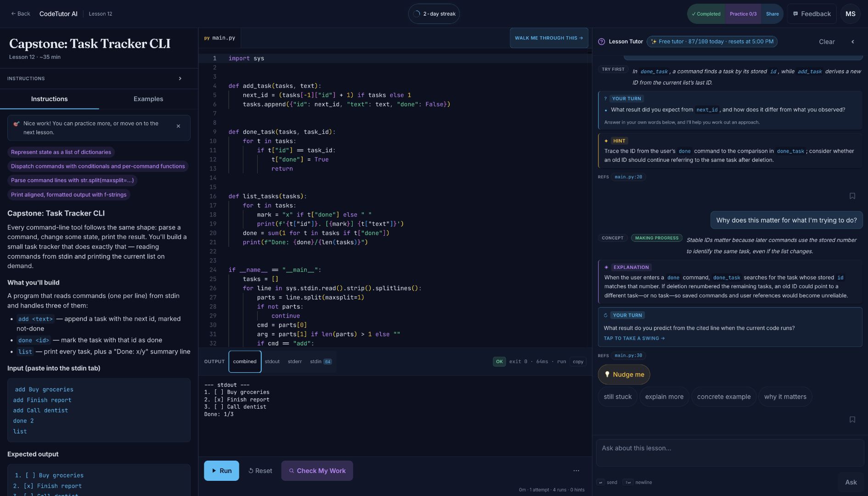Choose the concrete example suggestion
This screenshot has width=868, height=496.
724,397
